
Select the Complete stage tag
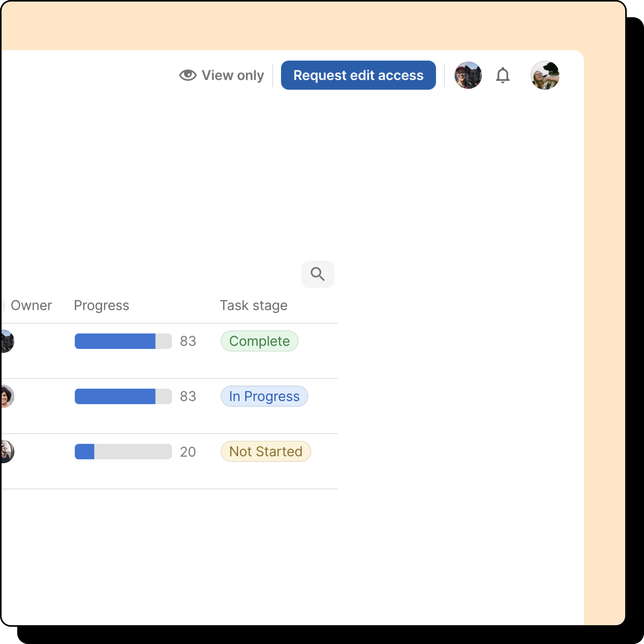(x=259, y=341)
